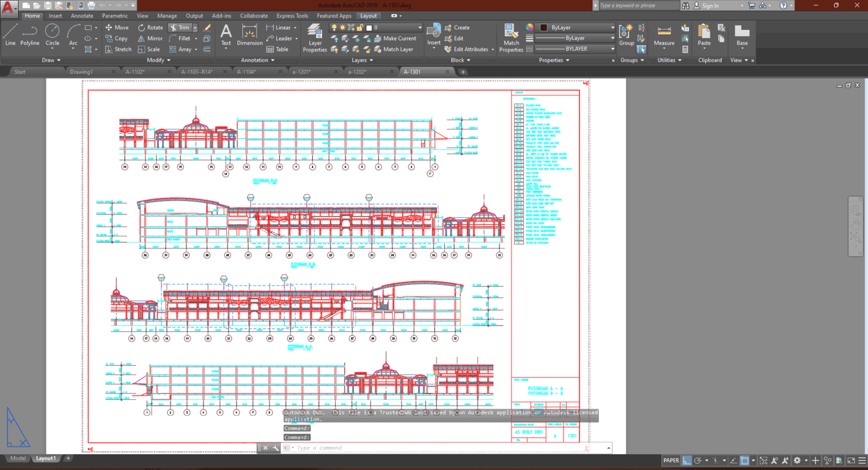Toggle object snap in status bar
This screenshot has height=470, width=868.
click(744, 460)
